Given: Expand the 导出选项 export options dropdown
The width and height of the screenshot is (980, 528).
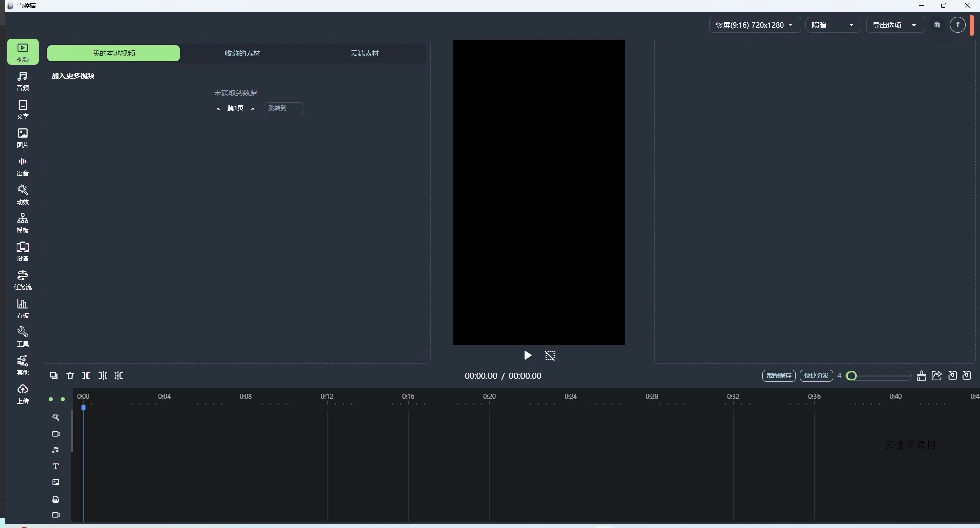Looking at the screenshot, I should tap(894, 25).
